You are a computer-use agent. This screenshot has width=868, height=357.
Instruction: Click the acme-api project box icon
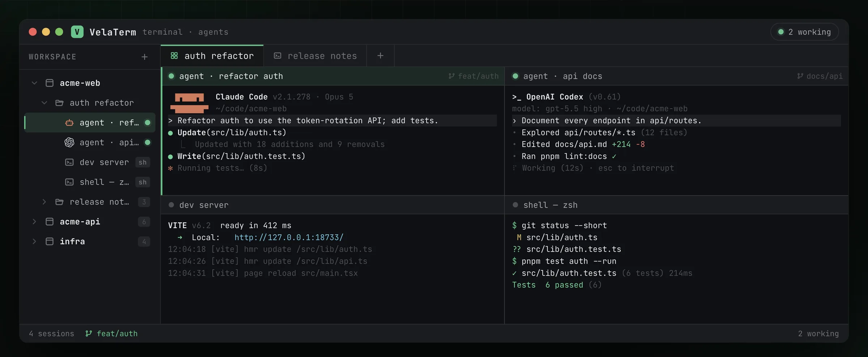pos(50,222)
